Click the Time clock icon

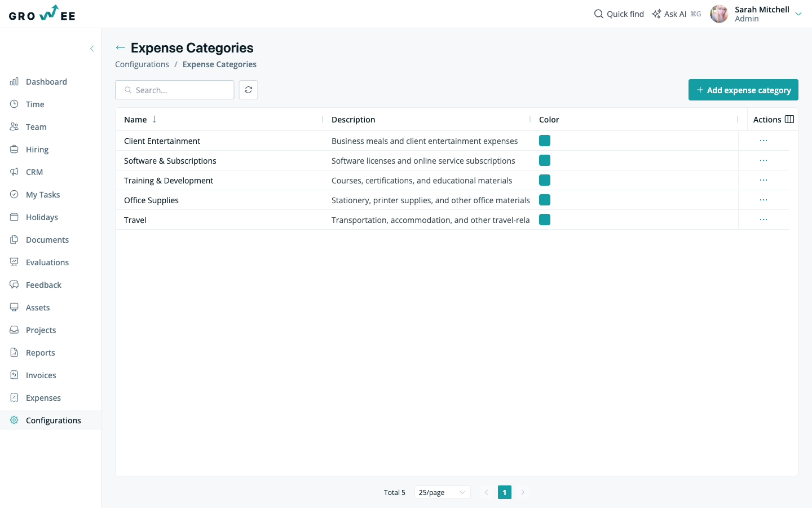[x=14, y=104]
